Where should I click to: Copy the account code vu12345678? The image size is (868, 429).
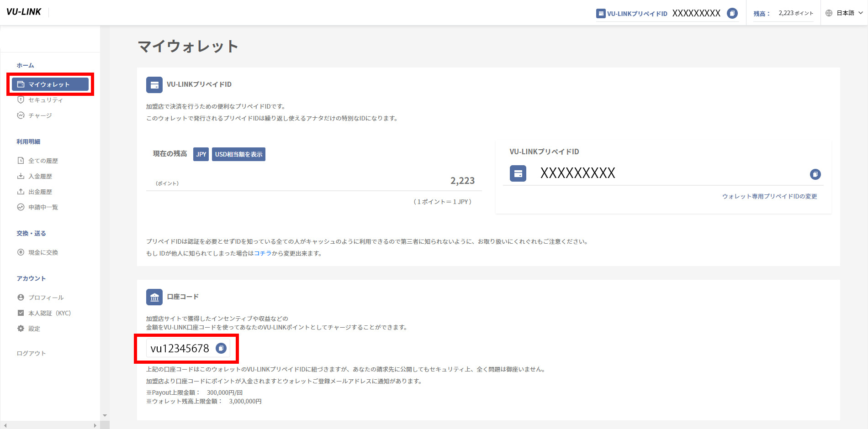click(221, 348)
